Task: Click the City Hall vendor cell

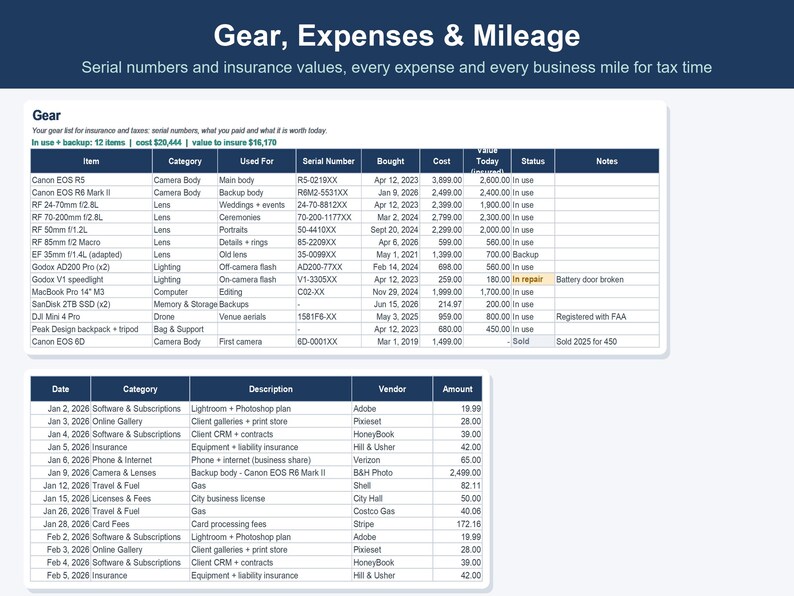Action: pyautogui.click(x=392, y=498)
